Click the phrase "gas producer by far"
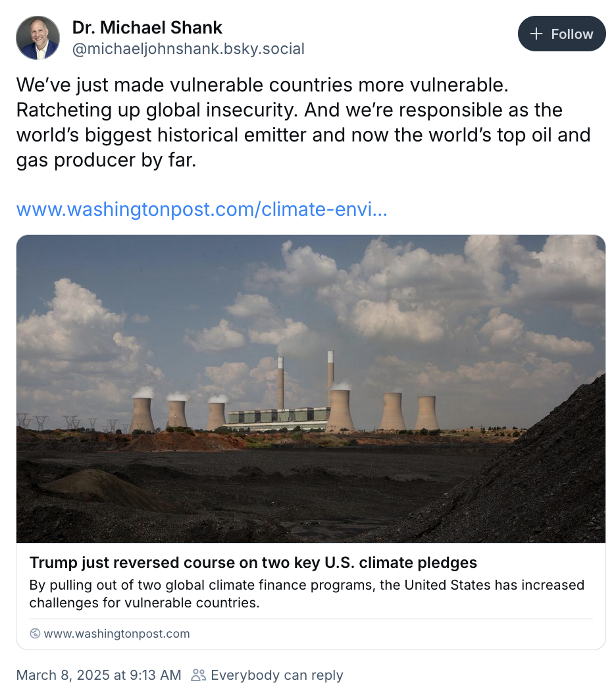The image size is (616, 691). 107,161
